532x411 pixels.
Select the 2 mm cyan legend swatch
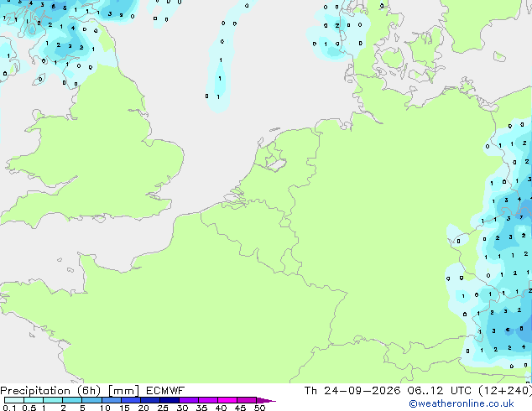[72, 400]
